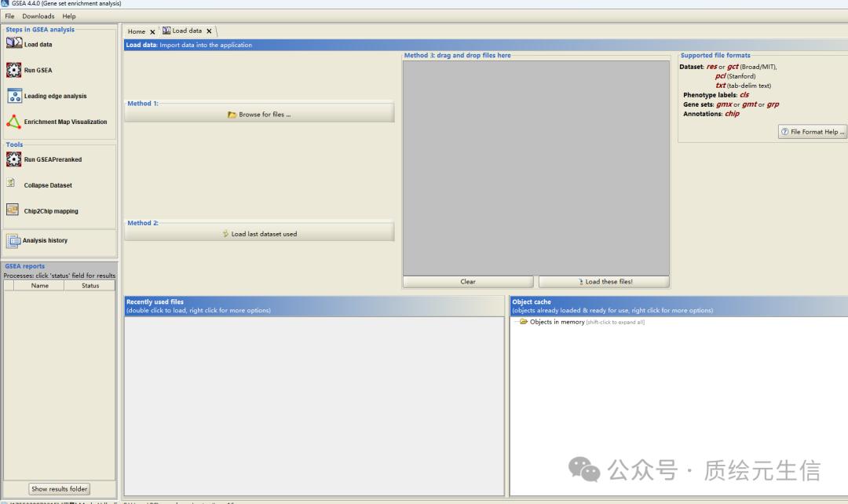Close the Load data tab
Image resolution: width=848 pixels, height=504 pixels.
click(x=209, y=31)
